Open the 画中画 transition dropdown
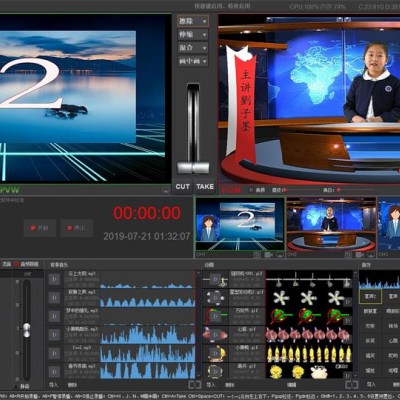The image size is (400, 400). coord(193,61)
